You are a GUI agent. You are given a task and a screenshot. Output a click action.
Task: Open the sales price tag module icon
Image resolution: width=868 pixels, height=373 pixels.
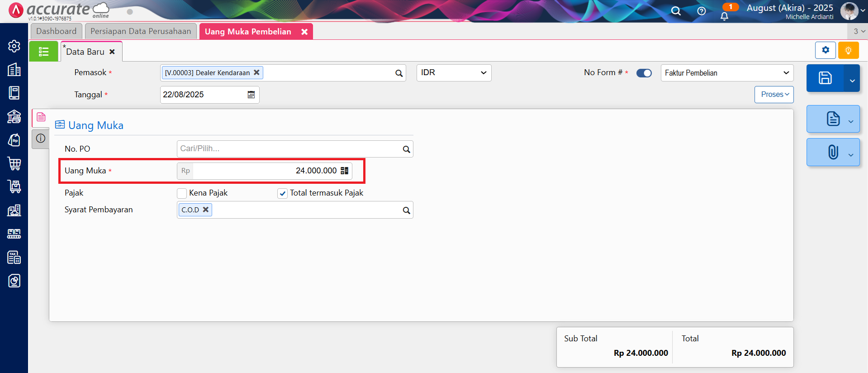(14, 140)
